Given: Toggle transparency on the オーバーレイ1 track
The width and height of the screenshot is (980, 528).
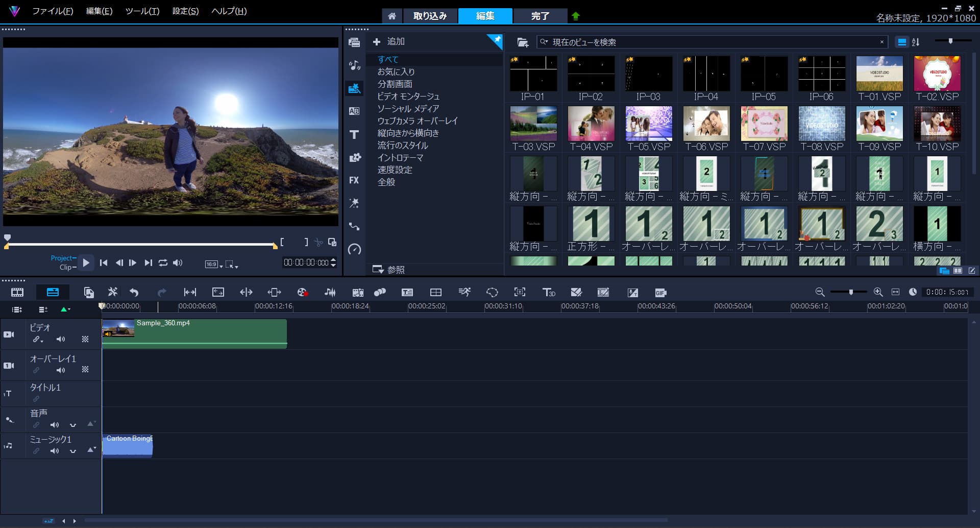Looking at the screenshot, I should [x=85, y=370].
